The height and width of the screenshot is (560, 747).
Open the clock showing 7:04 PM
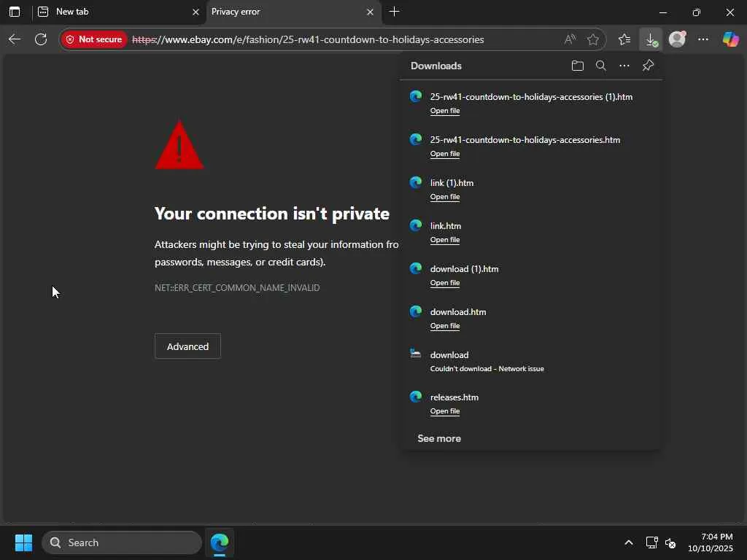click(711, 542)
